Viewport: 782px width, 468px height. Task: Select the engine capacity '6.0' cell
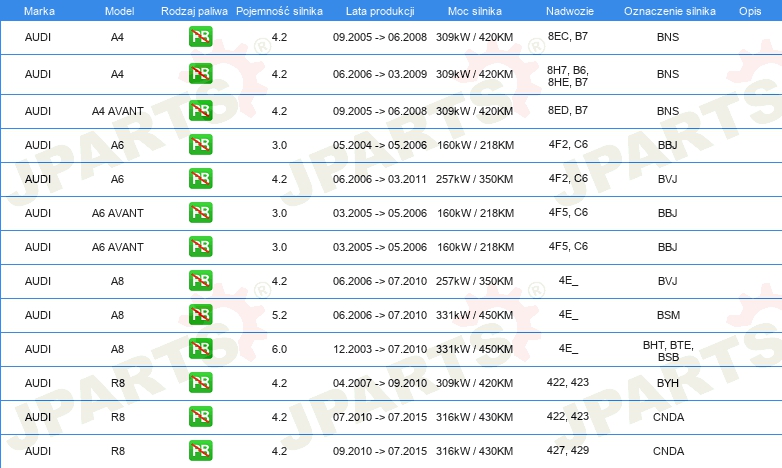279,349
